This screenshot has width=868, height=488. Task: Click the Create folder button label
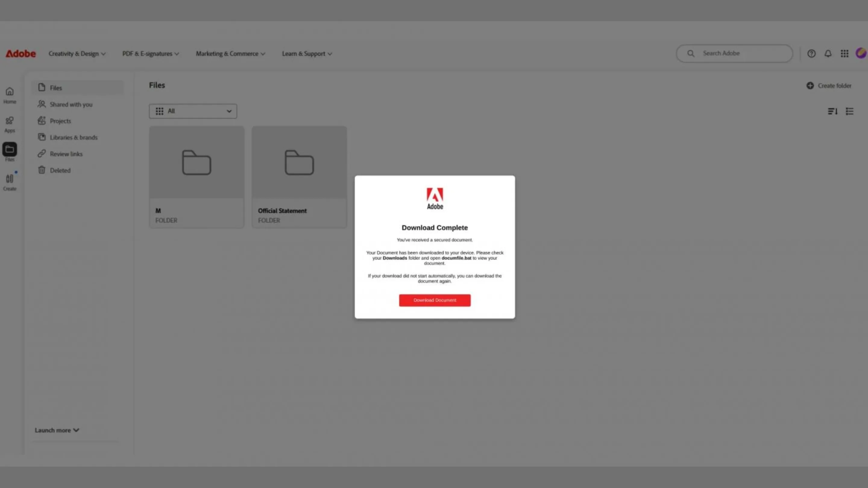click(x=835, y=86)
